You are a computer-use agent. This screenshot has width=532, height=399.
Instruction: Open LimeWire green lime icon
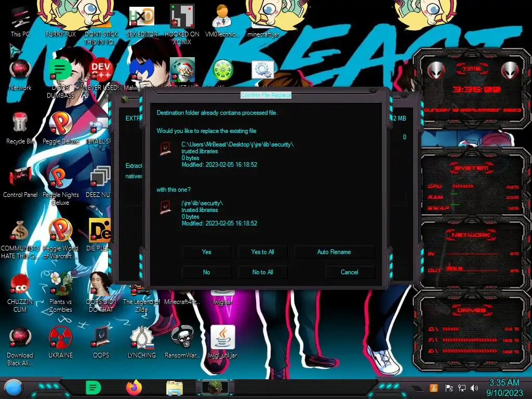(222, 70)
